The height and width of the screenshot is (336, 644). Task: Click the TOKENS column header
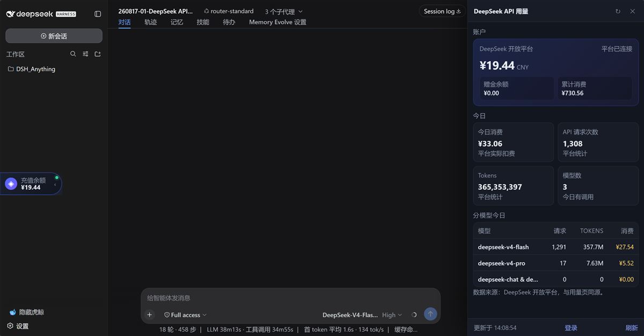pos(591,231)
